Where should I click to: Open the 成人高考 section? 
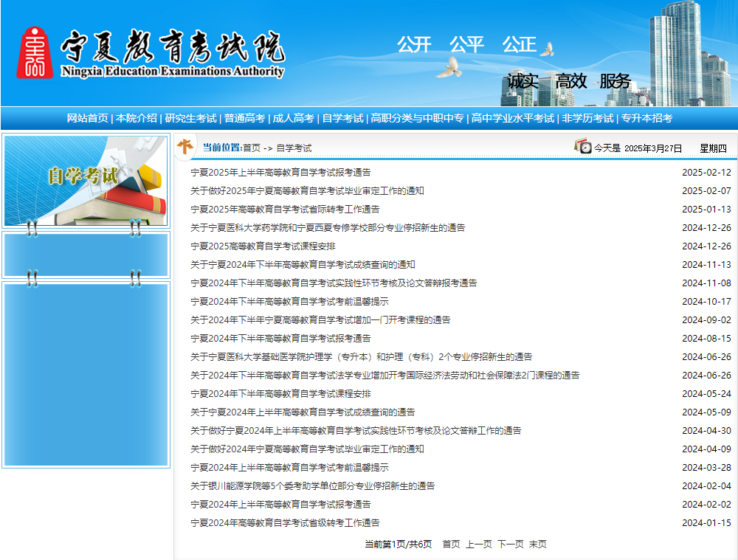pyautogui.click(x=297, y=117)
